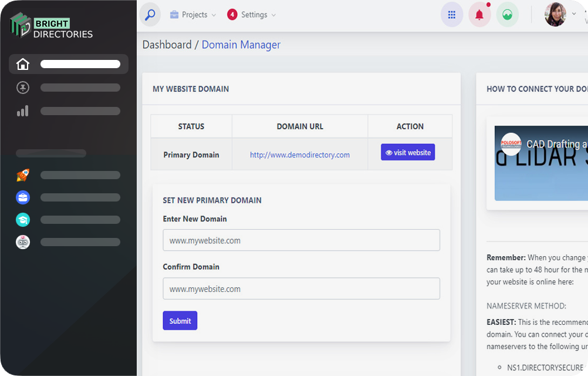Image resolution: width=588 pixels, height=376 pixels.
Task: Open the bar chart sidebar icon
Action: click(23, 111)
